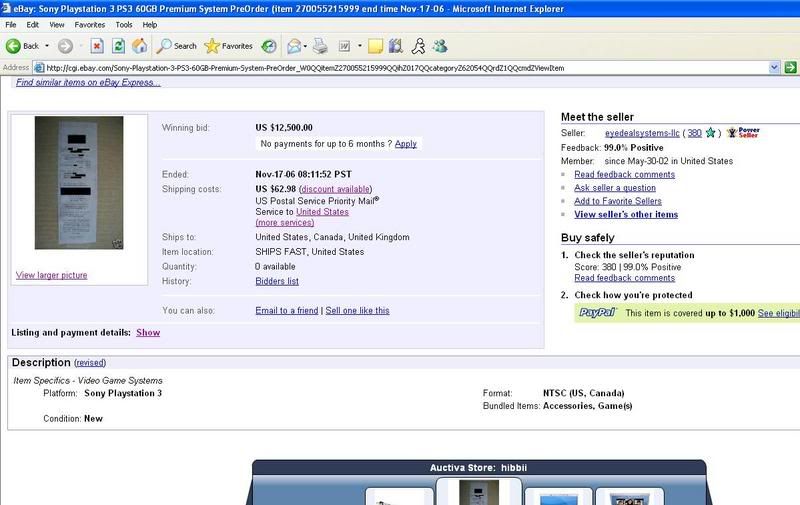Open the Messenger people icon

tap(439, 46)
